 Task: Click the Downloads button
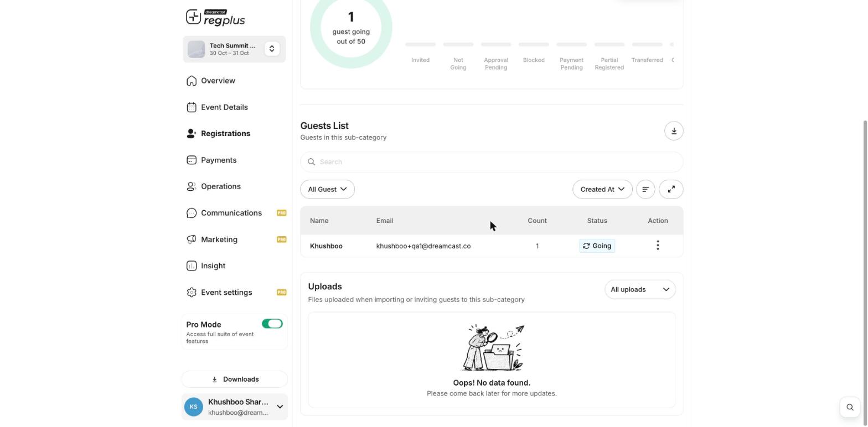coord(235,379)
